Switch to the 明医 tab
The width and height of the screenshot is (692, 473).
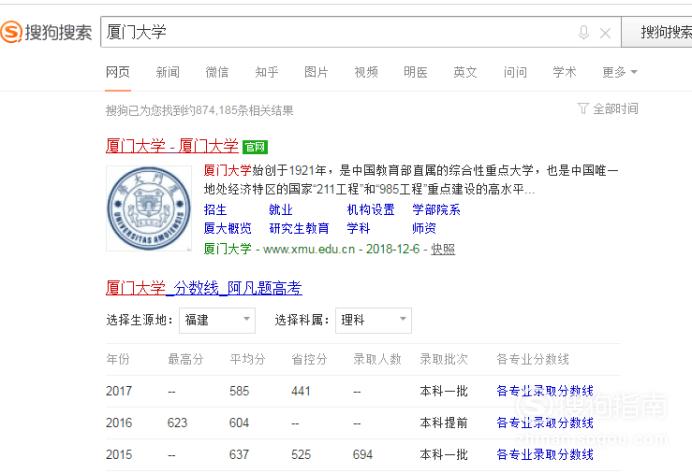click(x=416, y=72)
